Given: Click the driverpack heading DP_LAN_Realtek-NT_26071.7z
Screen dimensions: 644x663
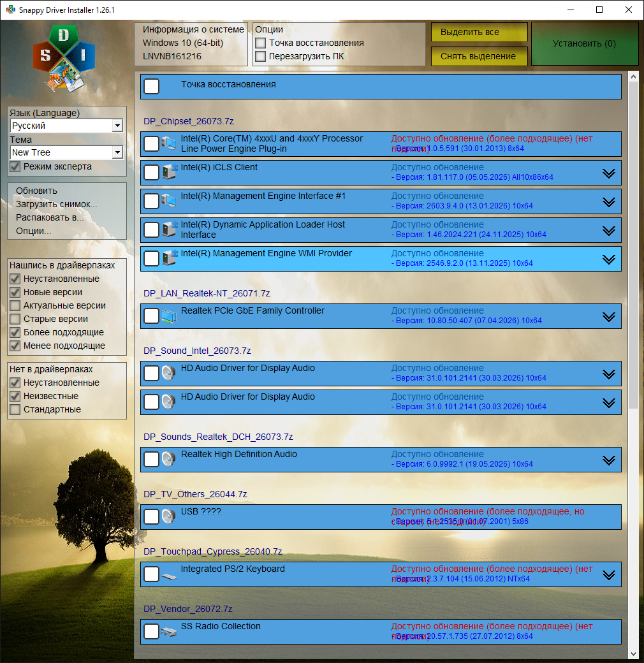Looking at the screenshot, I should click(207, 293).
